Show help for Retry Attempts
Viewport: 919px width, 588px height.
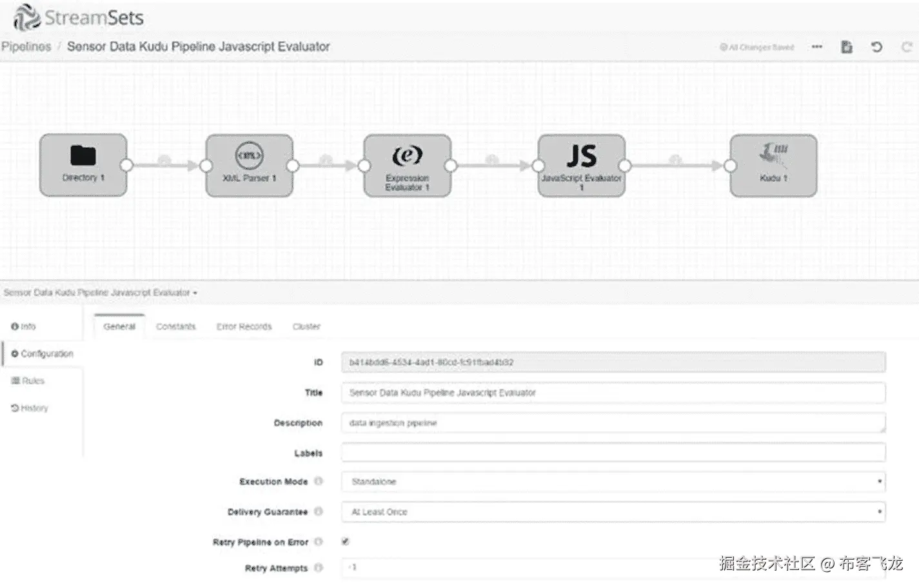point(318,568)
